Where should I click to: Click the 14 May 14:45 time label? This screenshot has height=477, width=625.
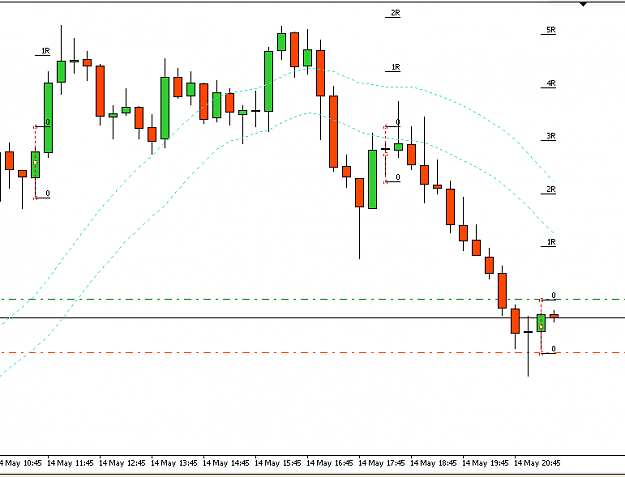pyautogui.click(x=226, y=463)
